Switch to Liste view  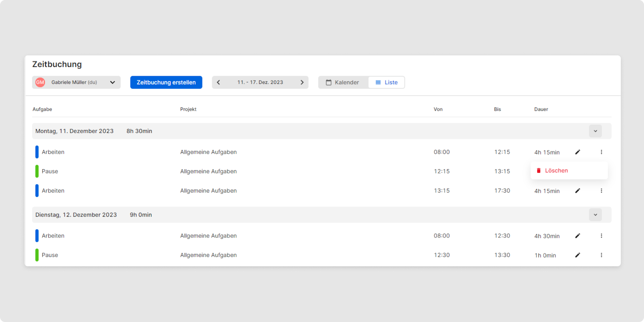(x=386, y=82)
